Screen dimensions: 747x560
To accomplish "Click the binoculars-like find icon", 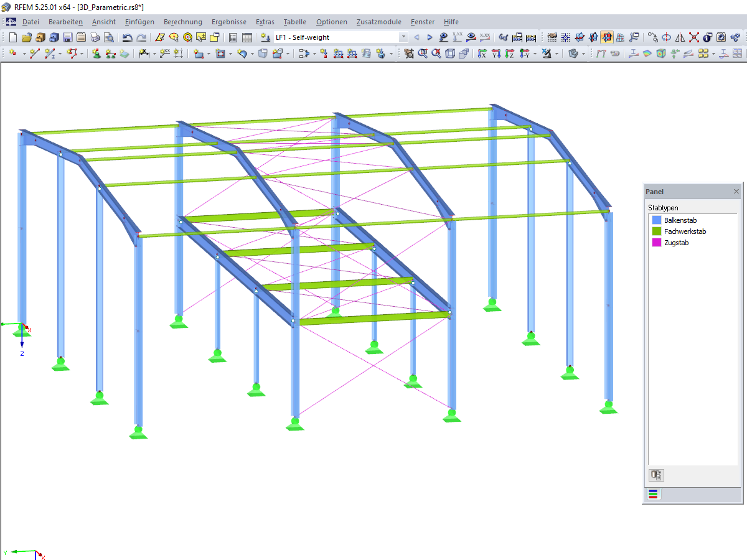I will coord(503,37).
